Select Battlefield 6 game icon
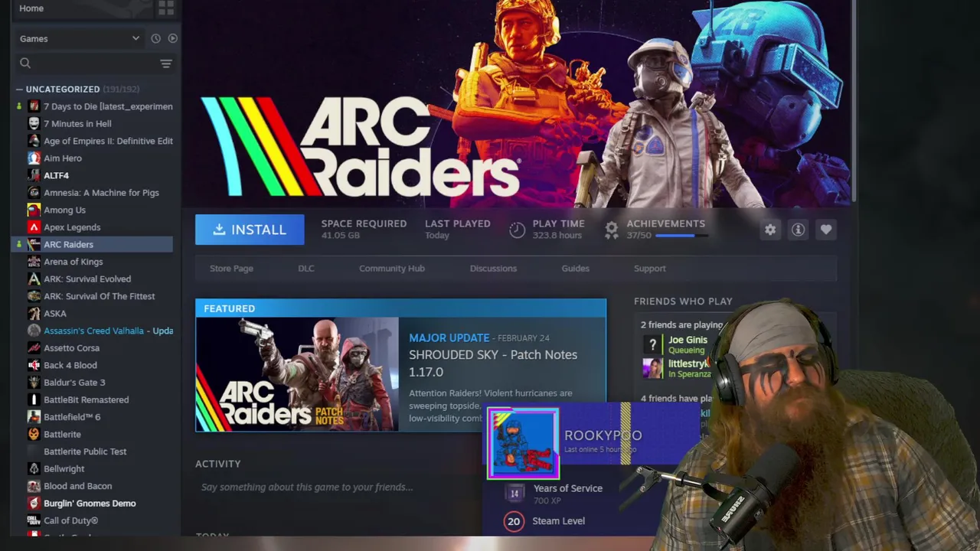The width and height of the screenshot is (980, 551). click(x=34, y=416)
